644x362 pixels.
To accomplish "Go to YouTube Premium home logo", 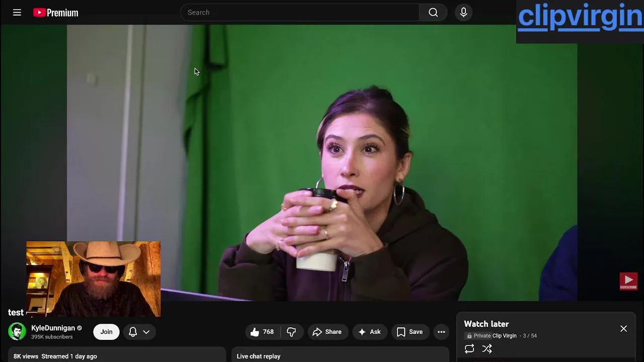I will point(56,13).
